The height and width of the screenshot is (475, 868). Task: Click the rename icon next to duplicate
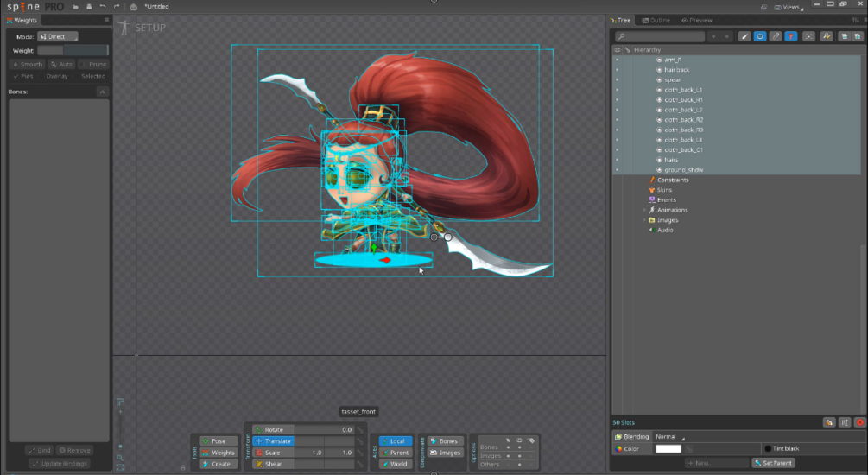pyautogui.click(x=844, y=422)
